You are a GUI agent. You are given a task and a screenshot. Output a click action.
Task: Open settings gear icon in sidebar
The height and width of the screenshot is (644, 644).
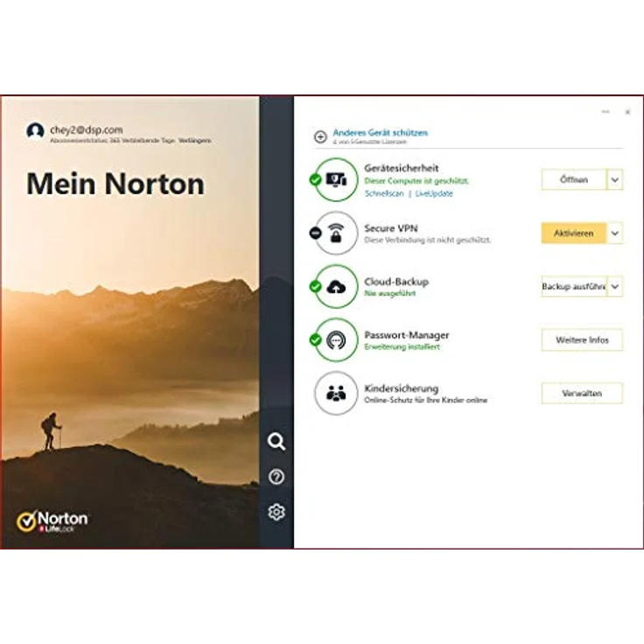[x=276, y=512]
